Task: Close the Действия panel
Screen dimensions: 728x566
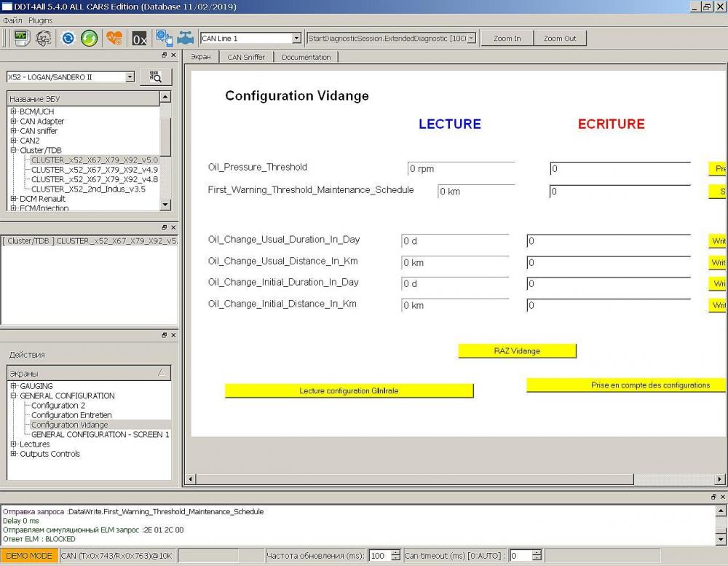Action: [173, 335]
